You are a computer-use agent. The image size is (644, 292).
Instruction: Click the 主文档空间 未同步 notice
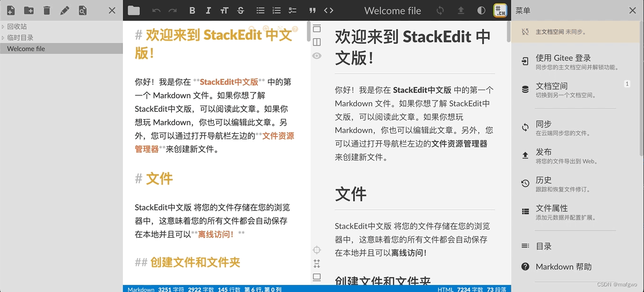pos(575,32)
